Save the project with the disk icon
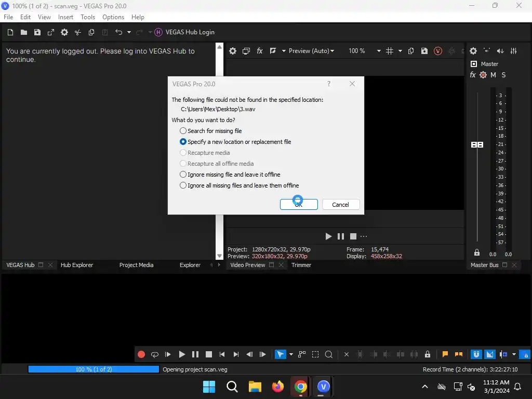 37,32
